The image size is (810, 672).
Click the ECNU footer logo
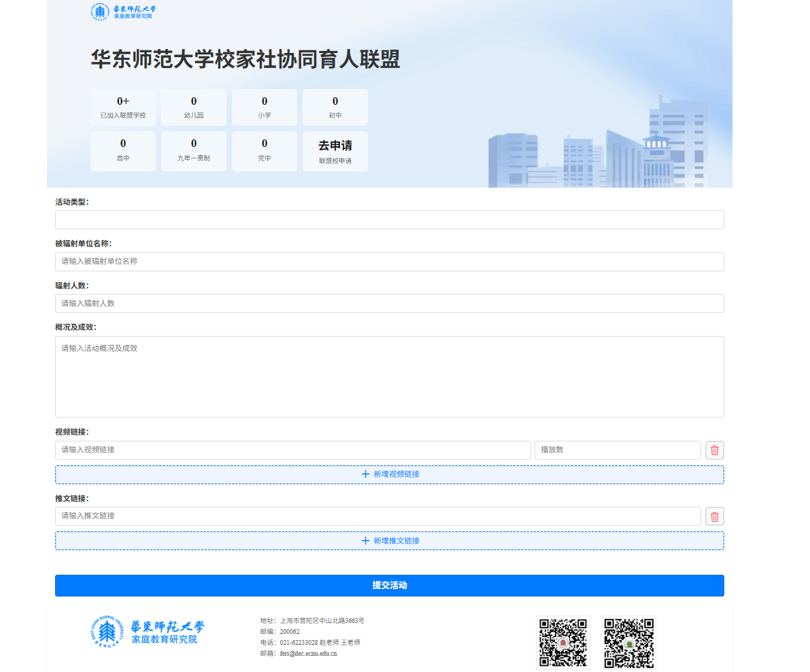coord(148,632)
